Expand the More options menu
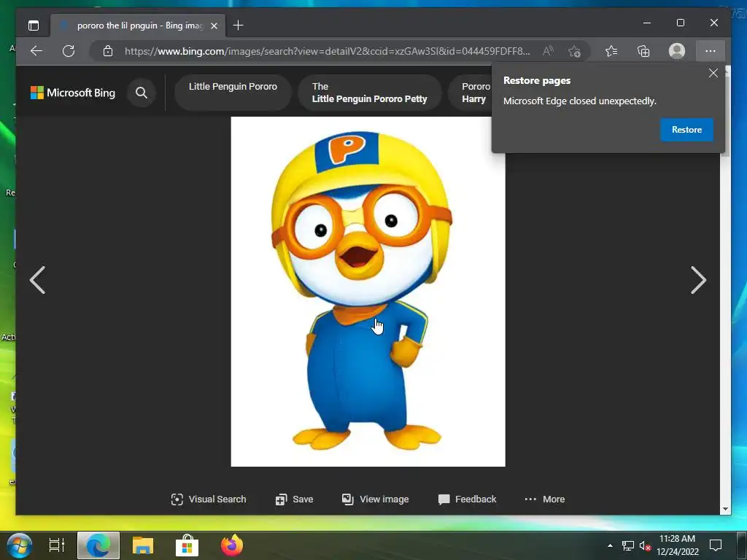 pos(544,499)
